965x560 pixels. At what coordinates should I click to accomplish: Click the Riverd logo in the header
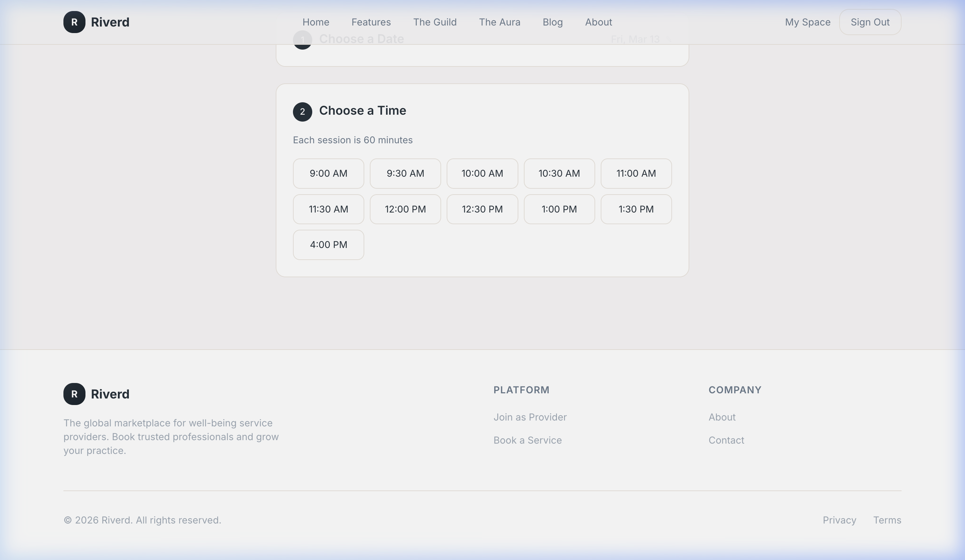[96, 22]
